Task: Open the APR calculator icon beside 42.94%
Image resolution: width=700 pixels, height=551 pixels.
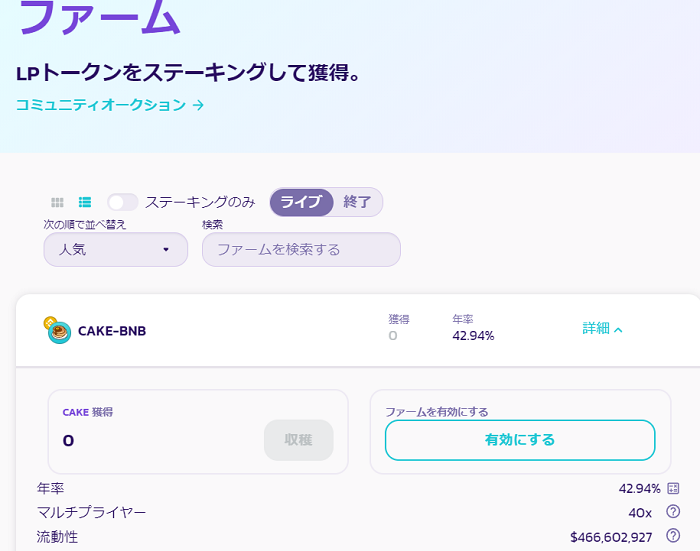Action: (673, 488)
